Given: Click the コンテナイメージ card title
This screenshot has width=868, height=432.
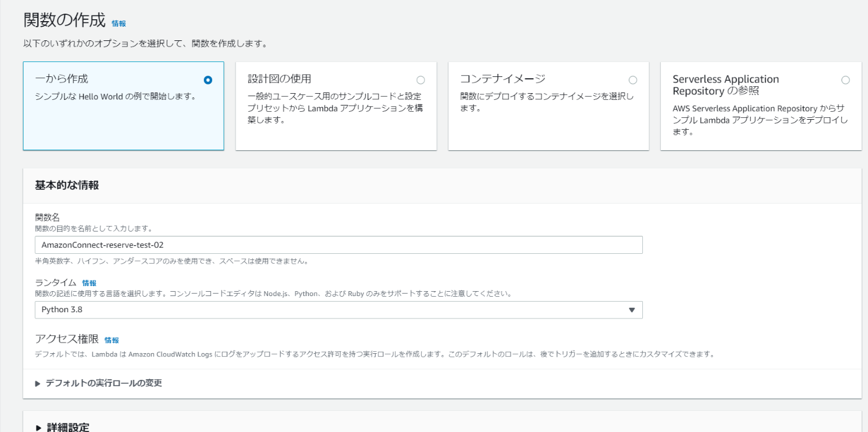Looking at the screenshot, I should [x=503, y=79].
